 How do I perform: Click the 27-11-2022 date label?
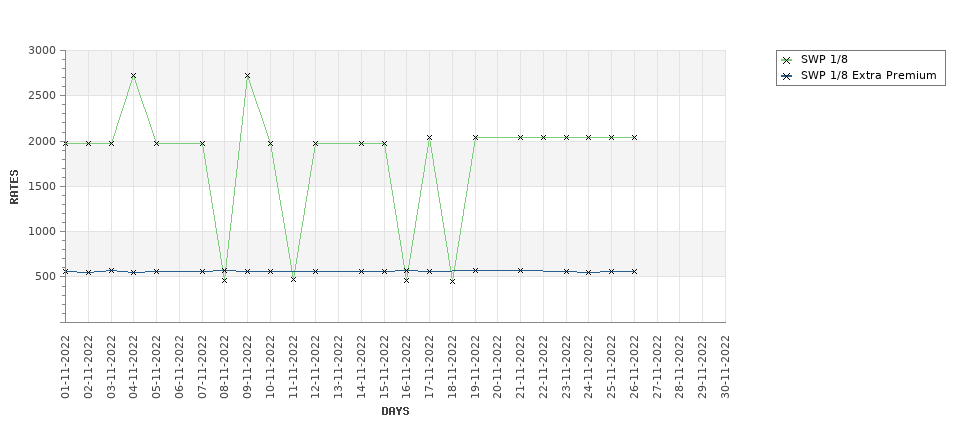[657, 367]
